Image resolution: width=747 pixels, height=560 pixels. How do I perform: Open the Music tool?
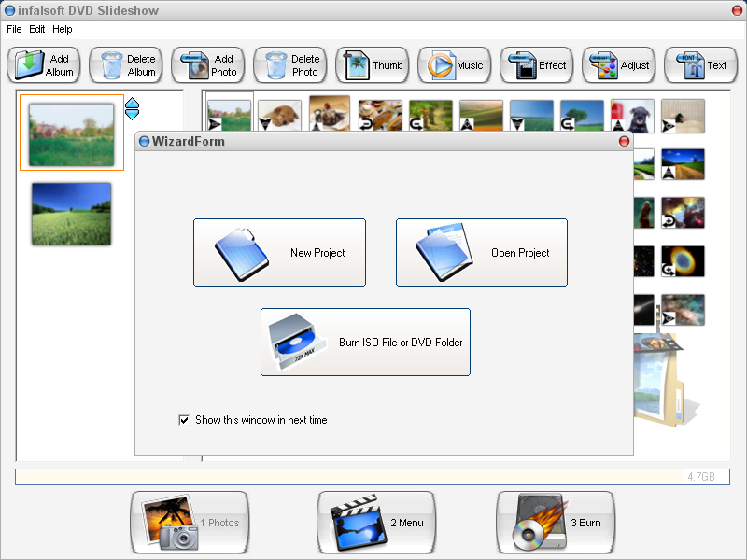pos(455,64)
